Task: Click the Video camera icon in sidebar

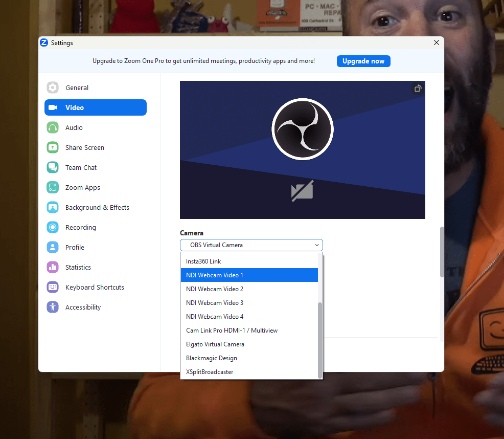Action: pos(53,107)
